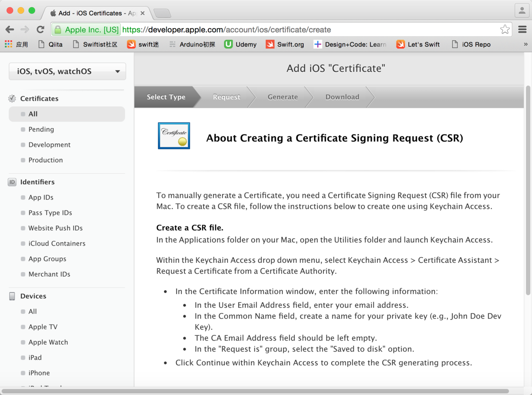532x395 pixels.
Task: Select All under Devices
Action: (x=33, y=311)
